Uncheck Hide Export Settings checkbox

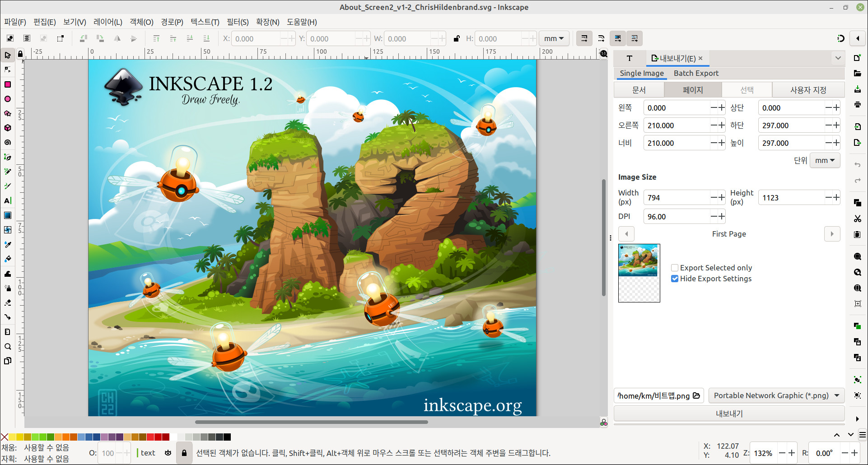(x=675, y=279)
